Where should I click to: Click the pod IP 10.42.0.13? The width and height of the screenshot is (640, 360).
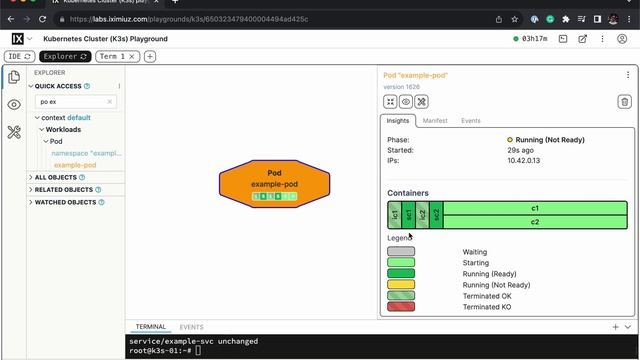(x=524, y=160)
